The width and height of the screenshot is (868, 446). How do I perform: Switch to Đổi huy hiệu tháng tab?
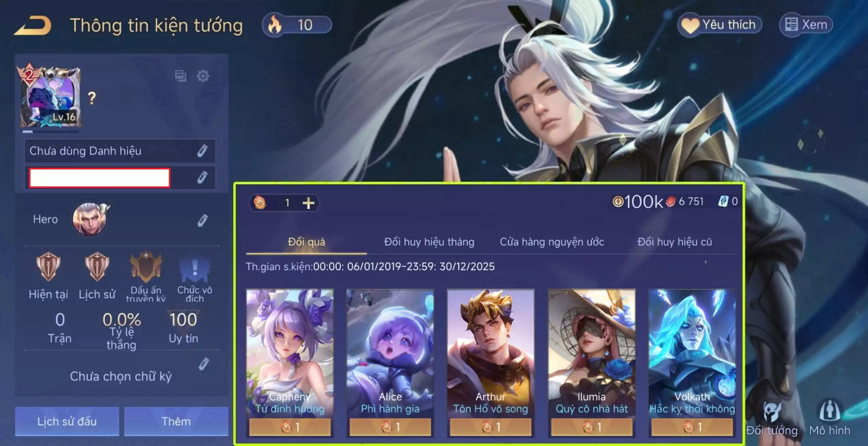429,242
